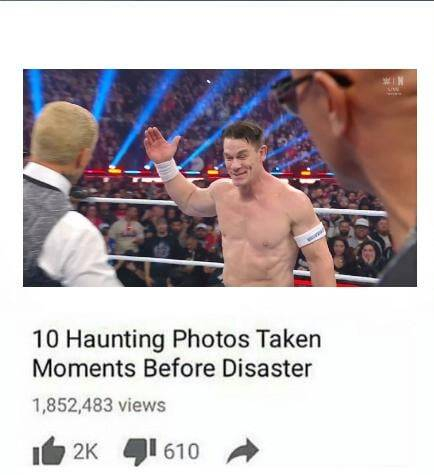The image size is (434, 475).
Task: Click the share arrow icon
Action: 243,451
